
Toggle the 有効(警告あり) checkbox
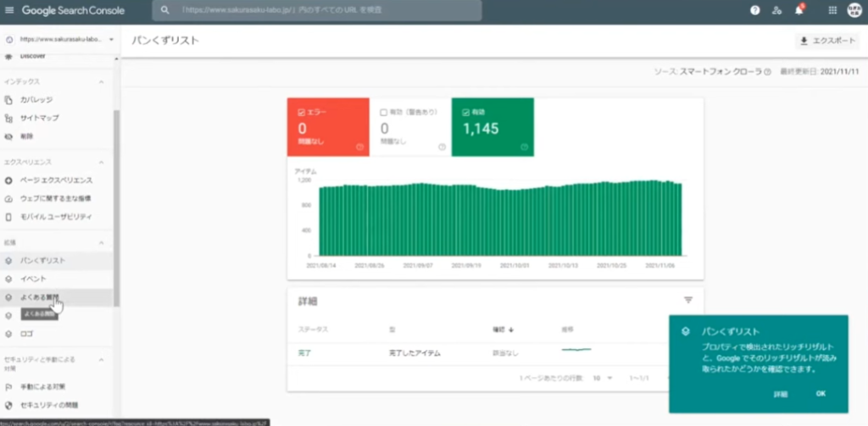click(384, 113)
